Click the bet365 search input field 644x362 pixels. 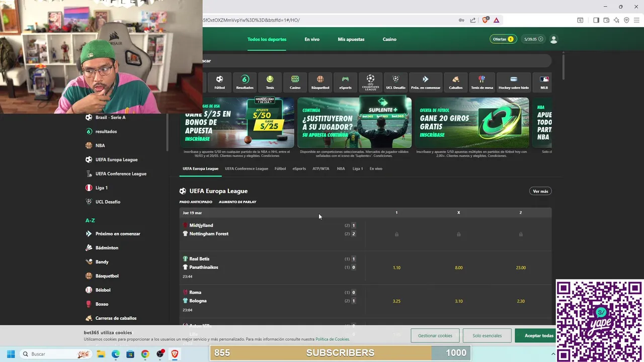click(377, 61)
